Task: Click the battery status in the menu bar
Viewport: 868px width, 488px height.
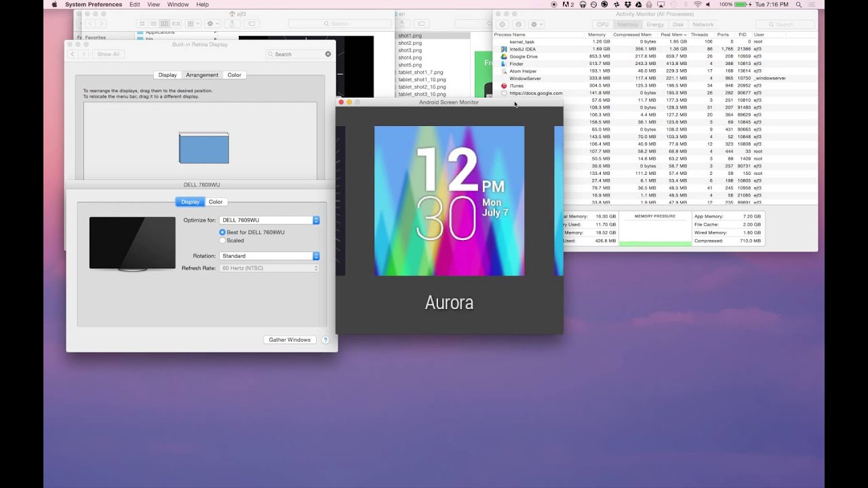Action: click(x=734, y=4)
